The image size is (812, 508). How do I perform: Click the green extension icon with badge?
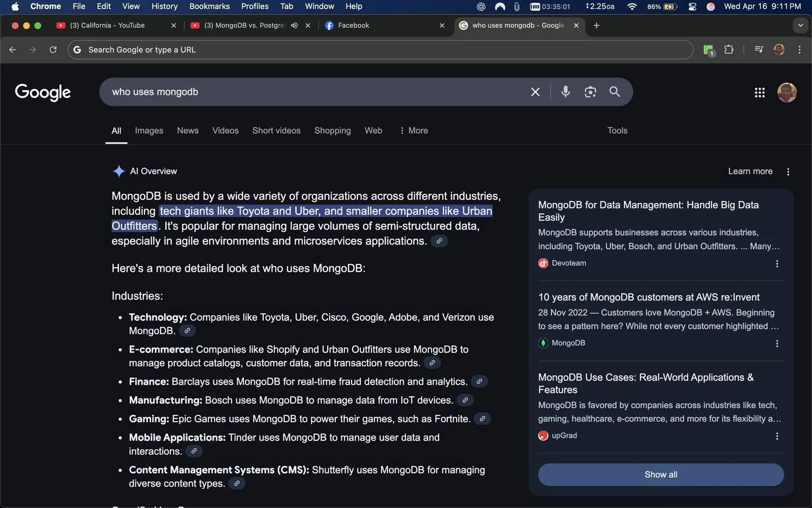[709, 50]
